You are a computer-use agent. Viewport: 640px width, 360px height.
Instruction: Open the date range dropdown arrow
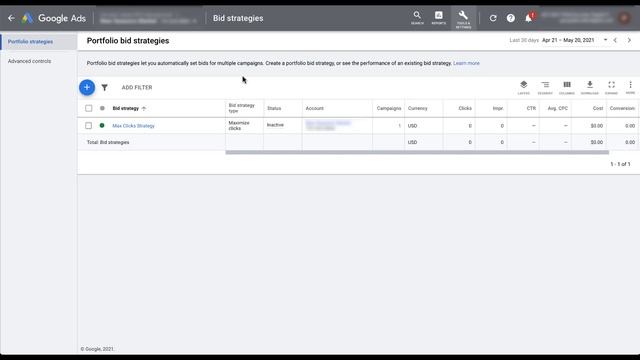(605, 40)
